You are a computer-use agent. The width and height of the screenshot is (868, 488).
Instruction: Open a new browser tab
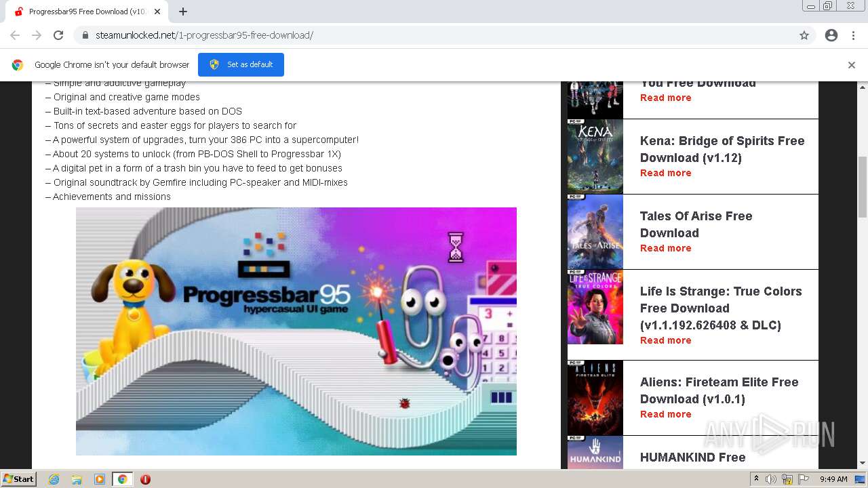click(183, 12)
